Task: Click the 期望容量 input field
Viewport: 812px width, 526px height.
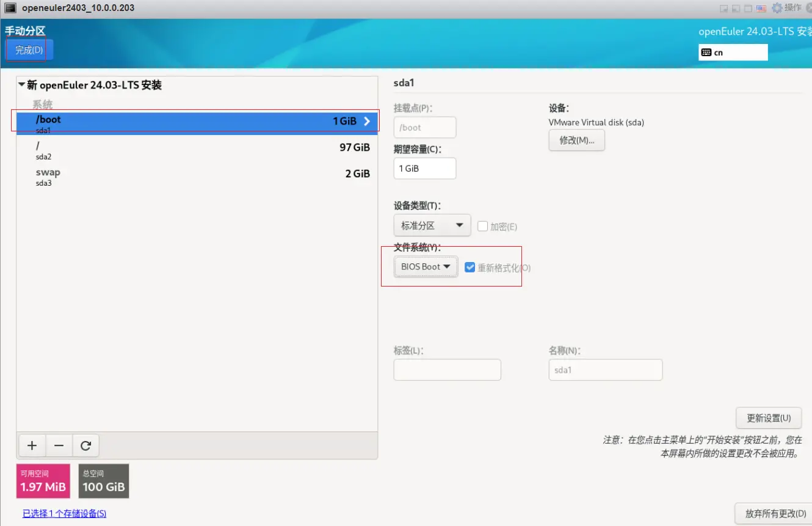Action: click(424, 168)
